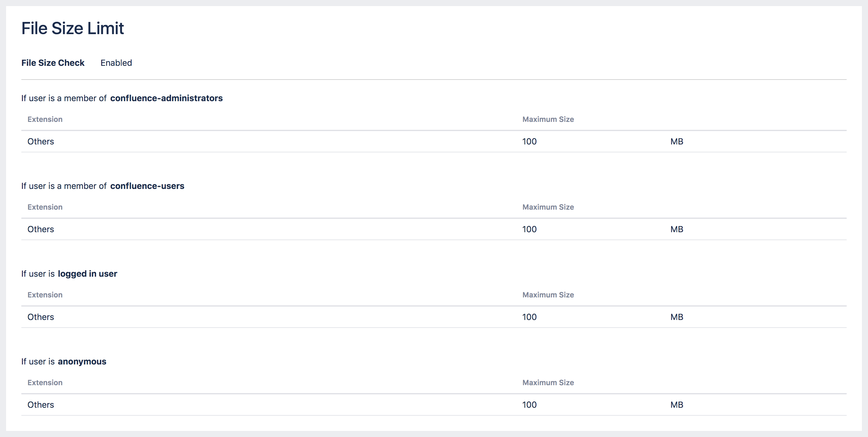The width and height of the screenshot is (868, 437).
Task: Click the Enabled status text
Action: pyautogui.click(x=116, y=63)
